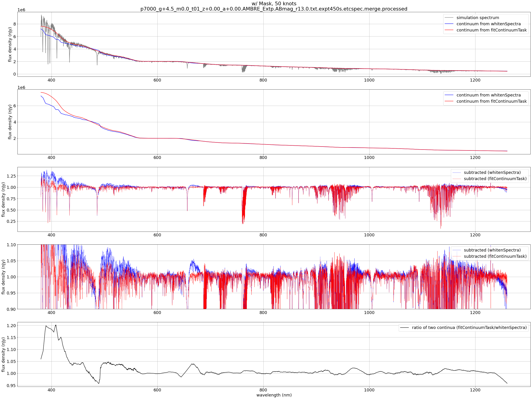Click the 1.15 y-tick label on bottom plot
The image size is (532, 399).
pos(11,337)
